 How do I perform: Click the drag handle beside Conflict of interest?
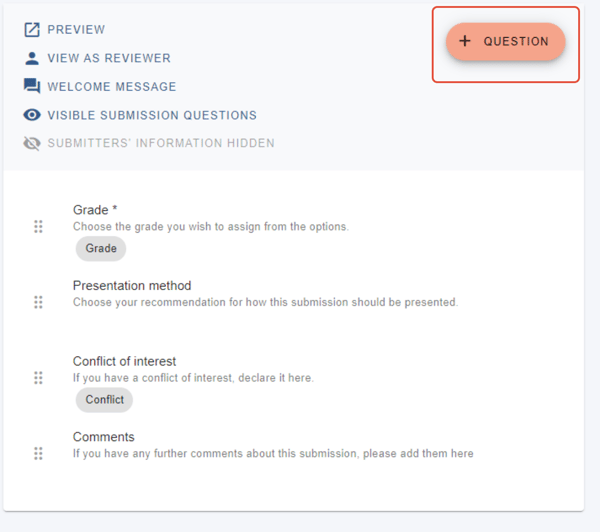point(38,378)
